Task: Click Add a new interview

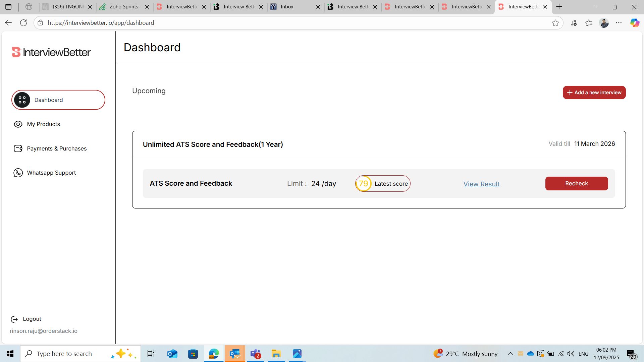Action: (x=594, y=93)
